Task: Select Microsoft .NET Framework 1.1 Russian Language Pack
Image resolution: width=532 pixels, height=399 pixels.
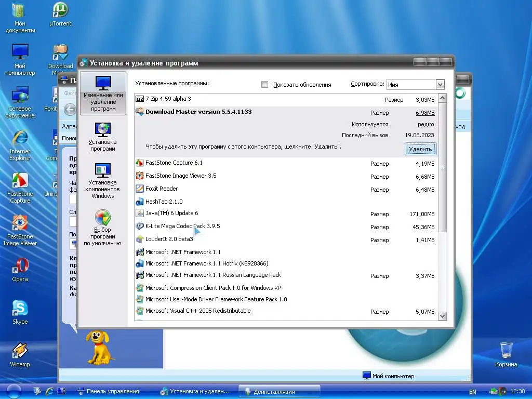Action: pyautogui.click(x=286, y=275)
